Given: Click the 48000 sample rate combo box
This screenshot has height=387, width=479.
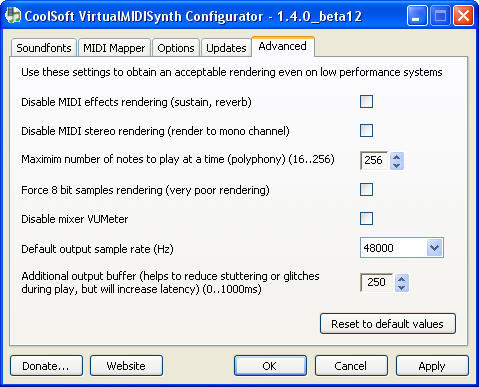Looking at the screenshot, I should [x=402, y=248].
